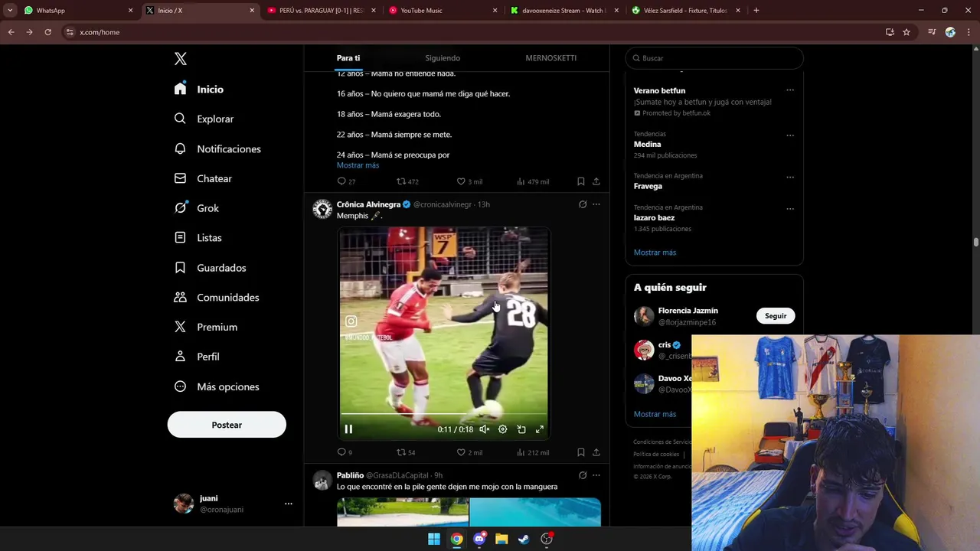Open options for Verano betfun trend
This screenshot has width=980, height=551.
pyautogui.click(x=790, y=90)
